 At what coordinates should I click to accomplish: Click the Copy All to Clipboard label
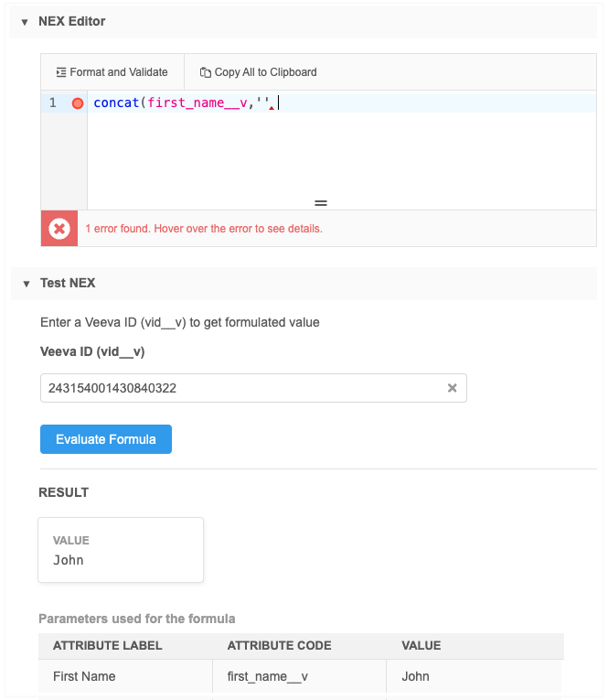click(x=265, y=72)
